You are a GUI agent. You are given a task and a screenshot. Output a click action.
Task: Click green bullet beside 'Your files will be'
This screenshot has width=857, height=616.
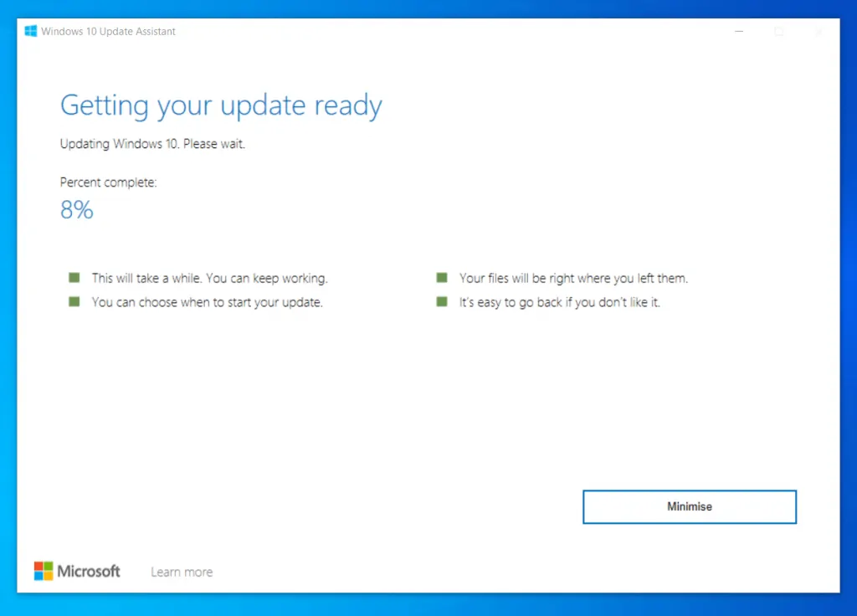click(x=442, y=278)
